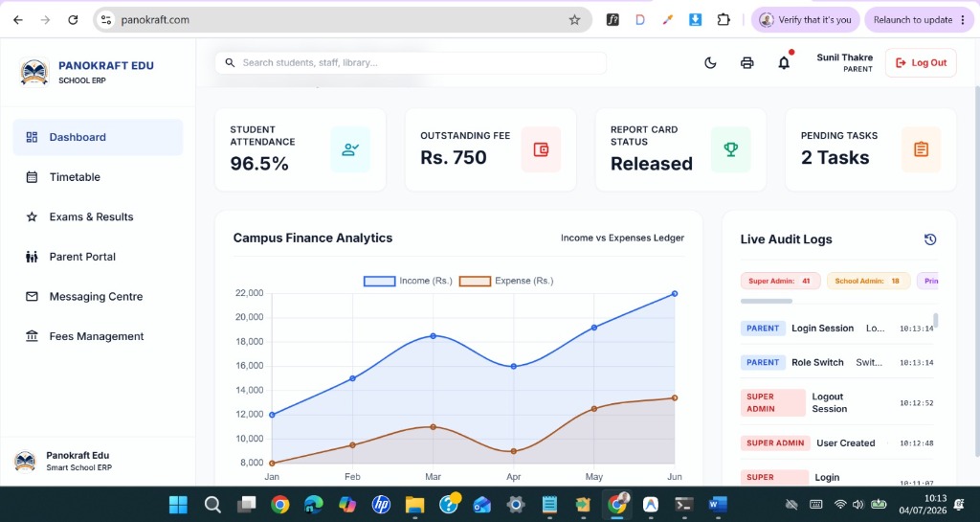Click the panokraft.com address bar
This screenshot has width=980, height=522.
pyautogui.click(x=343, y=20)
